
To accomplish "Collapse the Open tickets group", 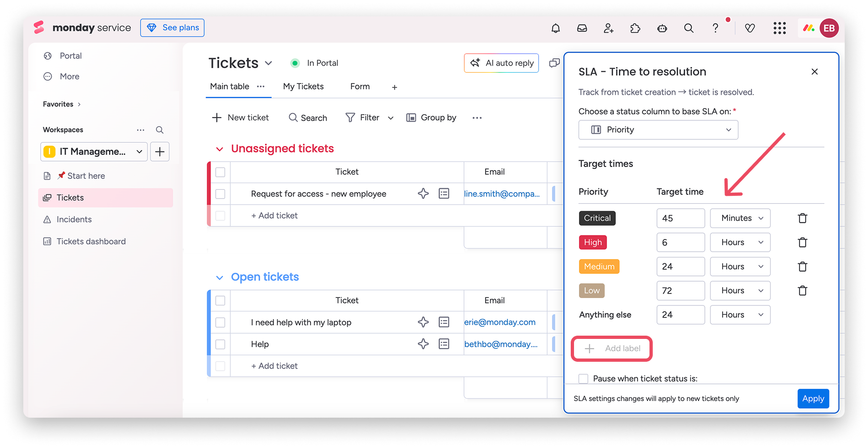I will tap(219, 277).
